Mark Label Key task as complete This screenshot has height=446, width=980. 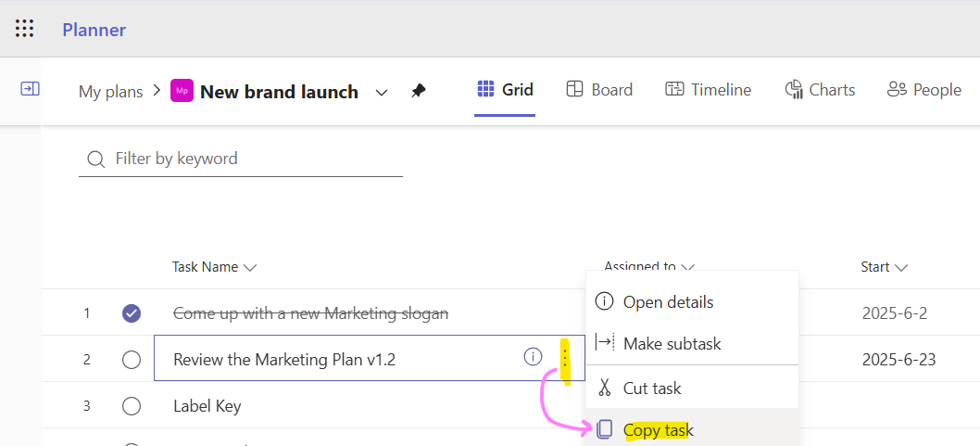(x=132, y=406)
